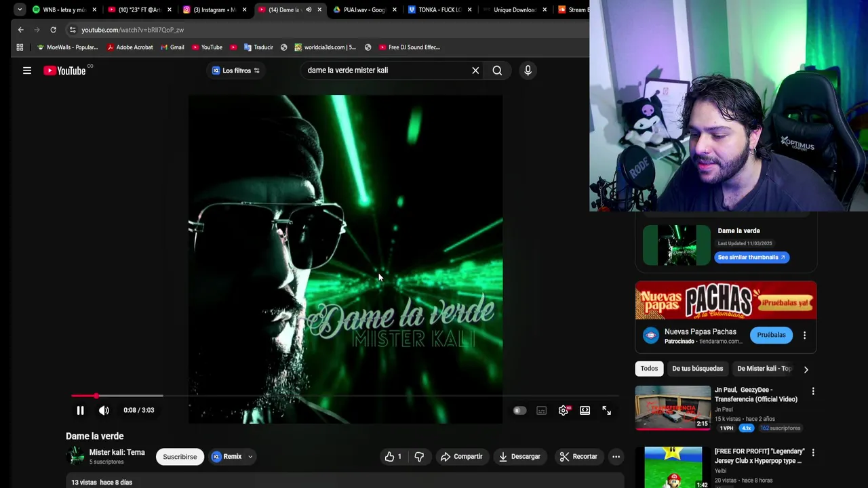Clip the video with Recortar
Image resolution: width=868 pixels, height=488 pixels.
point(578,457)
